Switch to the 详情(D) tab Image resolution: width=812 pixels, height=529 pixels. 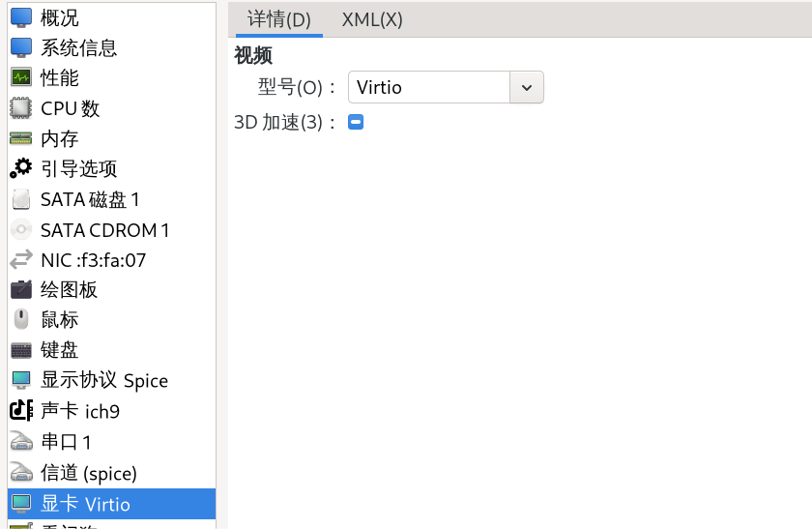pyautogui.click(x=279, y=19)
